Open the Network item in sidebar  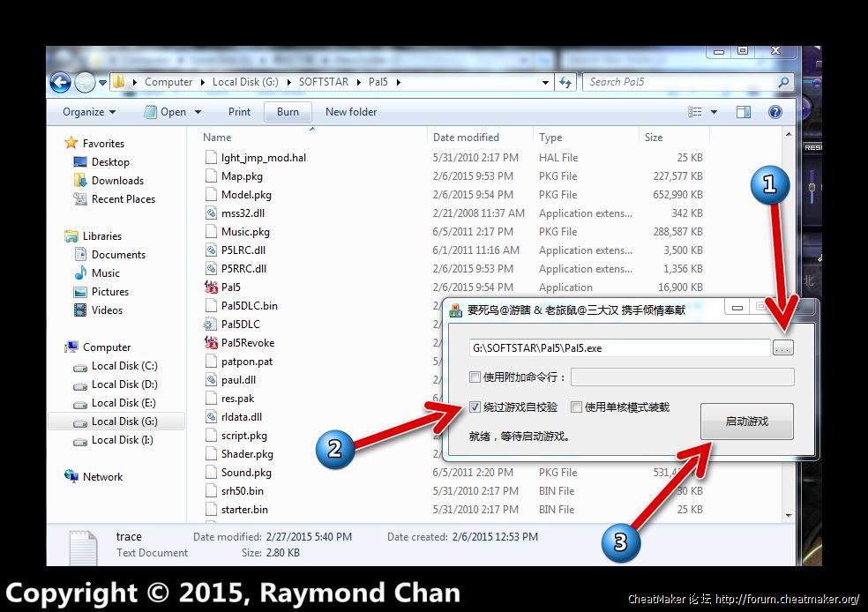pyautogui.click(x=102, y=477)
